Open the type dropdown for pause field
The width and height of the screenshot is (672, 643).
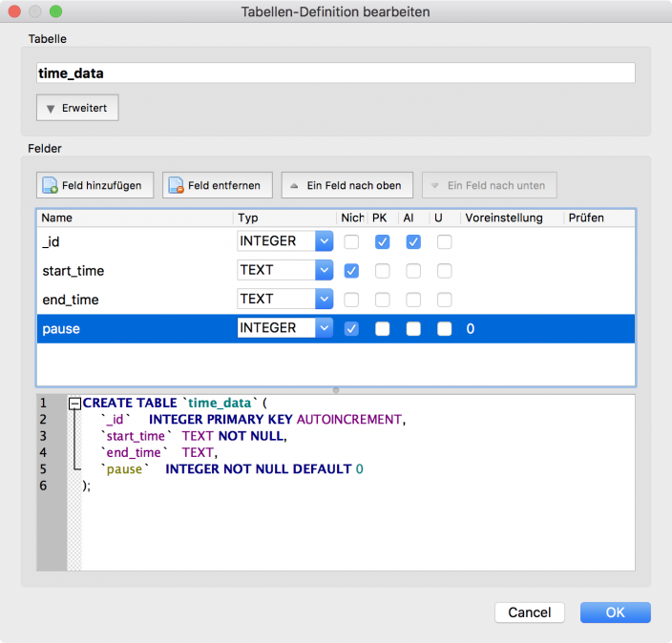pos(324,328)
